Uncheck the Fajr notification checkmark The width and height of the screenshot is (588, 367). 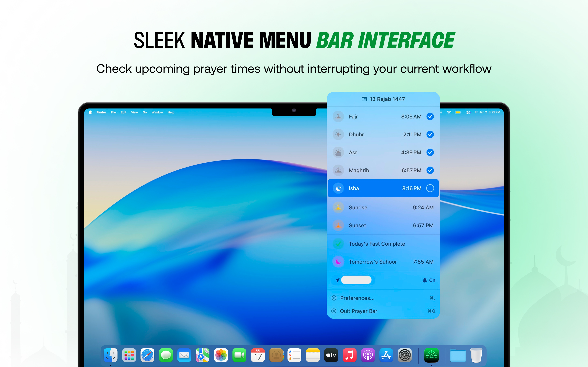click(x=430, y=116)
